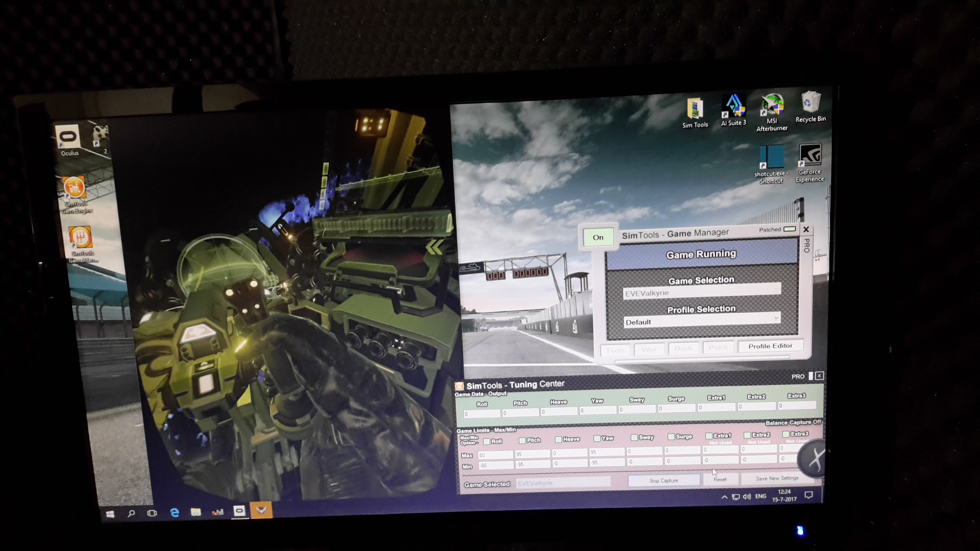
Task: Click the Roll output value field
Action: coord(482,414)
